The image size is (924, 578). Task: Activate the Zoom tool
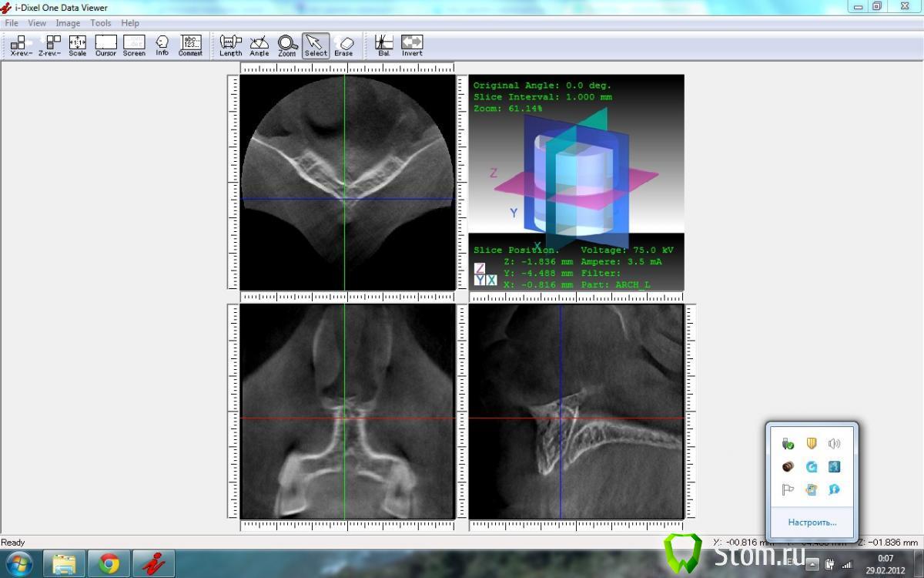coord(287,45)
